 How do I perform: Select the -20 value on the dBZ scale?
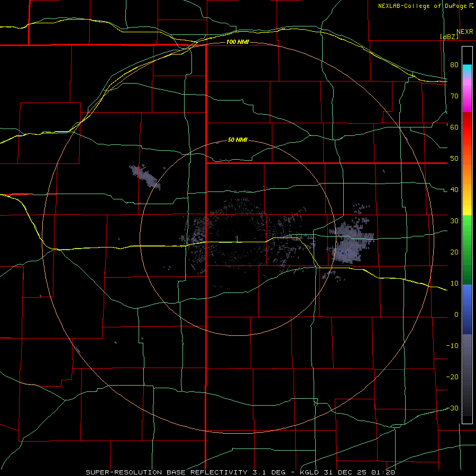[x=452, y=377]
